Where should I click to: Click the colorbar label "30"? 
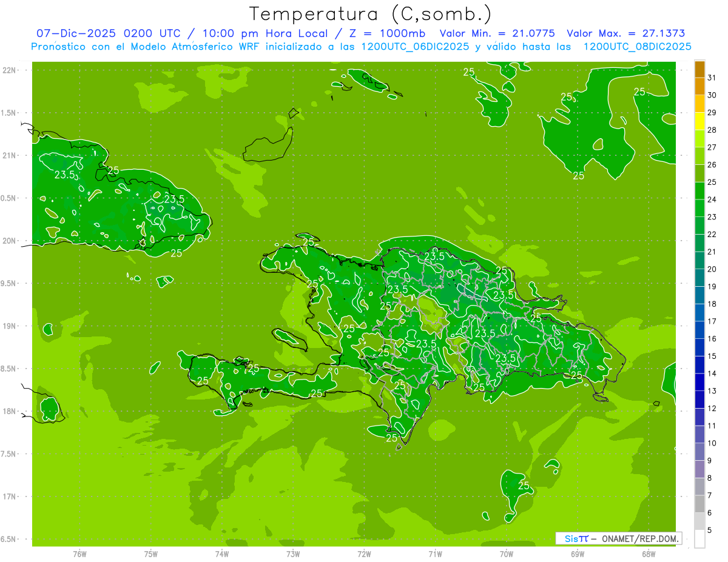[712, 95]
